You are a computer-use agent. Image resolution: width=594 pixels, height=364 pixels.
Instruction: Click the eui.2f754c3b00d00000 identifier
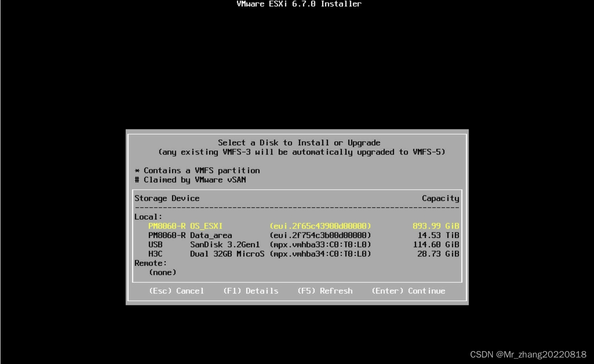click(x=320, y=235)
